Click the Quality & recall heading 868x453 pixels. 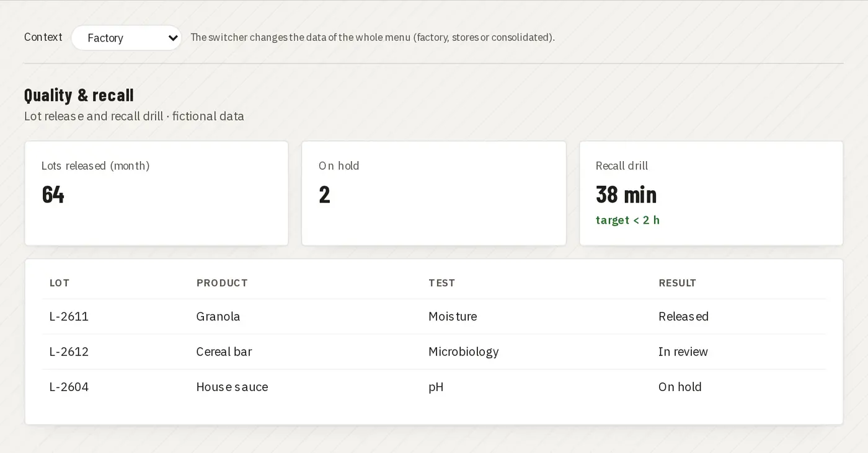[79, 95]
